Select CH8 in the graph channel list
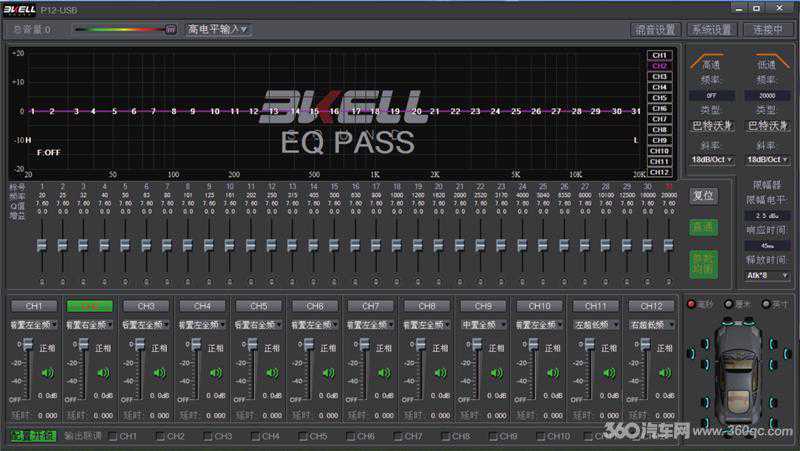The height and width of the screenshot is (451, 800). 659,129
